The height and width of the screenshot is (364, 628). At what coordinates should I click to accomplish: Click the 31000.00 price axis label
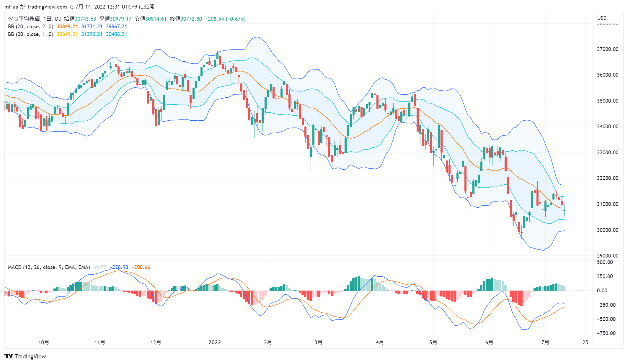pyautogui.click(x=608, y=204)
